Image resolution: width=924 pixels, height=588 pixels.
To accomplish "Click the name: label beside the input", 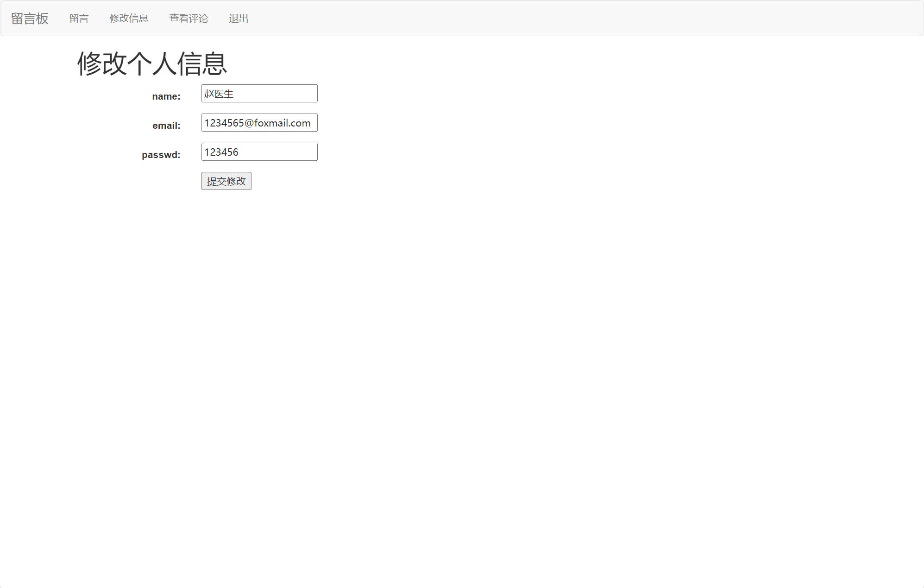I will [165, 96].
